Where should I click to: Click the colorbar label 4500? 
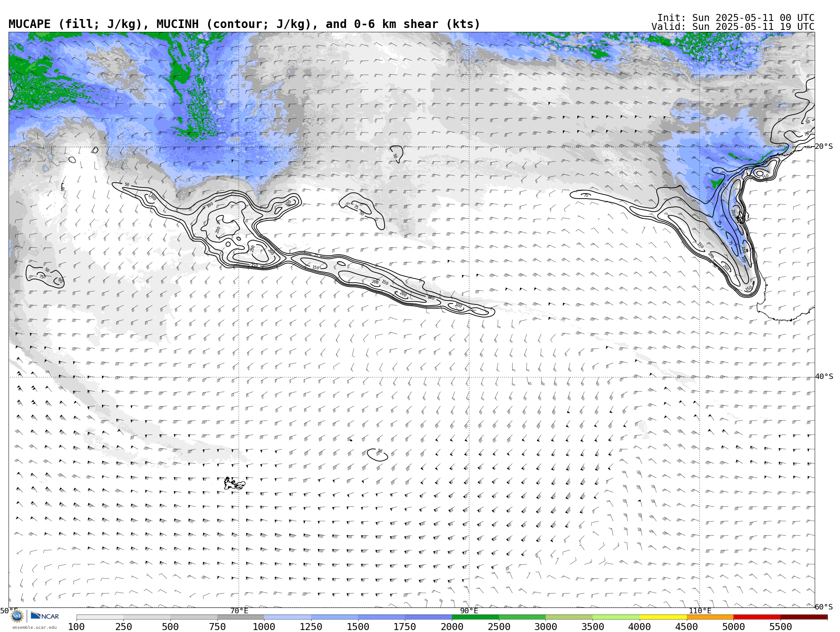[687, 627]
